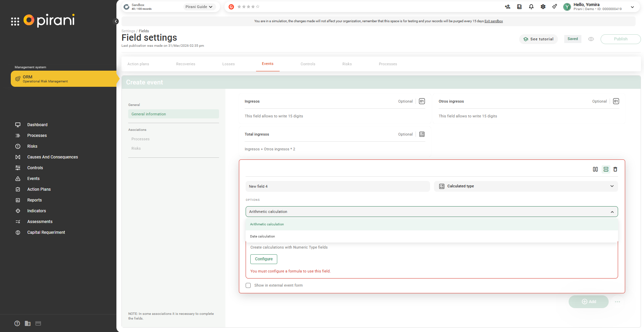Open the Calculated type dropdown
Viewport: 644px width, 332px height.
point(526,186)
